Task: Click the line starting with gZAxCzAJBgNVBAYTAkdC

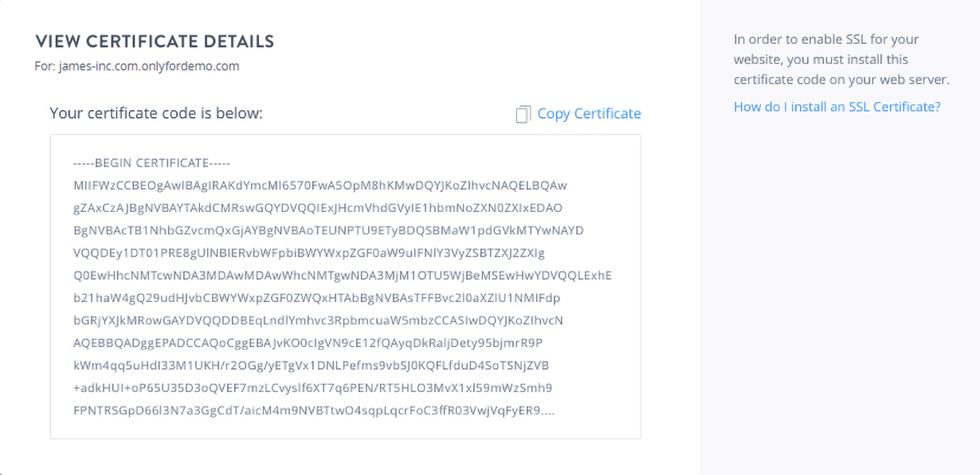Action: pos(317,208)
